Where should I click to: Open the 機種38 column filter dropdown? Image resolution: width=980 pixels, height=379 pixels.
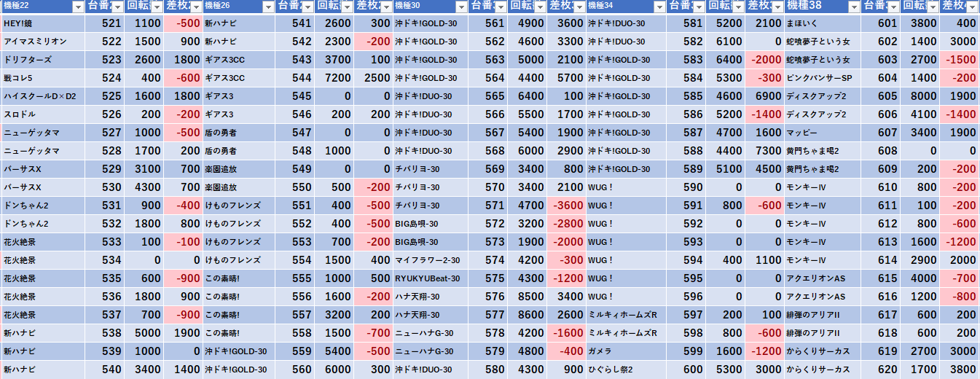[x=854, y=7]
